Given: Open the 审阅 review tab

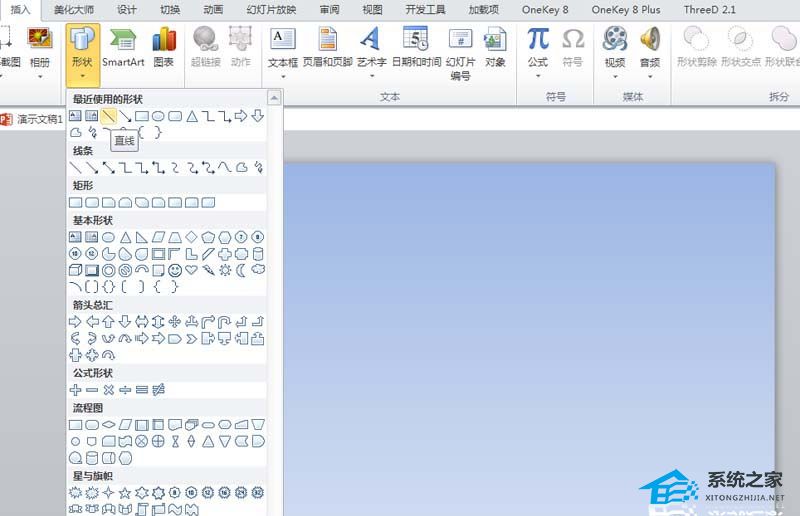Looking at the screenshot, I should pos(330,10).
